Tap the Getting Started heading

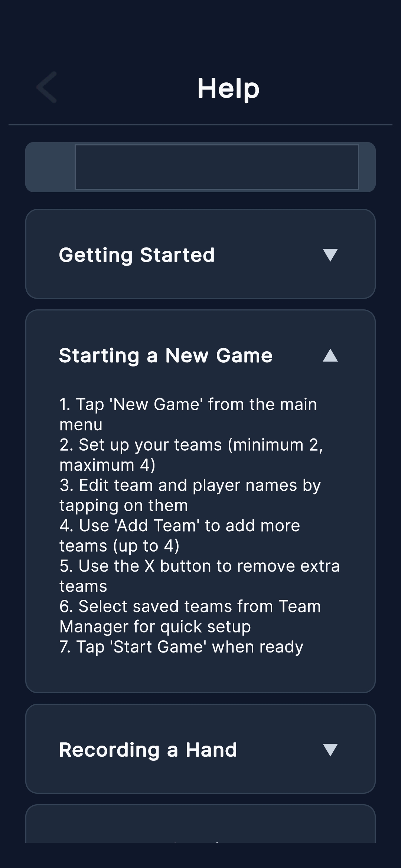coord(137,255)
